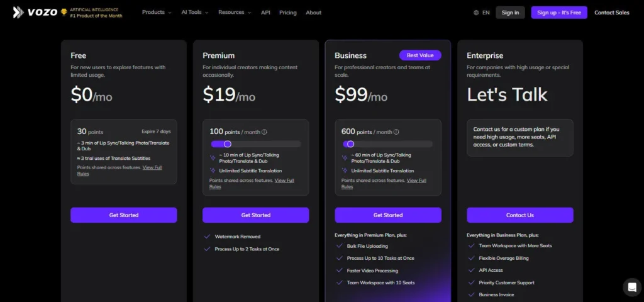Image resolution: width=644 pixels, height=302 pixels.
Task: Open the Resources dropdown menu
Action: point(234,13)
